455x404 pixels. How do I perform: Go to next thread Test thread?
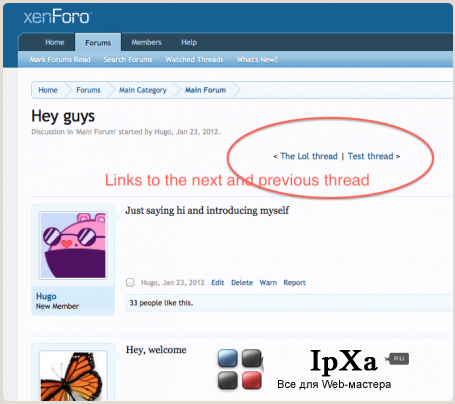pos(371,156)
